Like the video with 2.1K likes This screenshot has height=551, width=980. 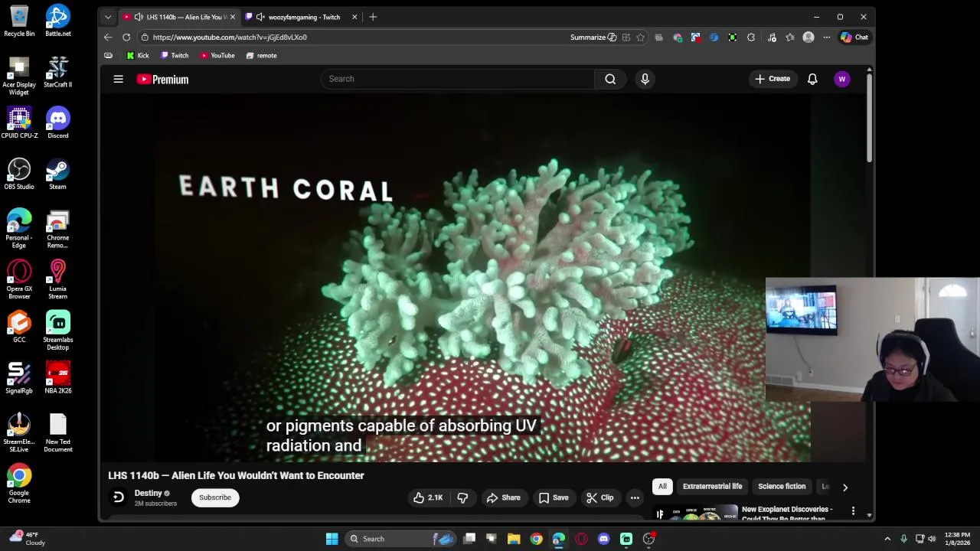pyautogui.click(x=428, y=497)
